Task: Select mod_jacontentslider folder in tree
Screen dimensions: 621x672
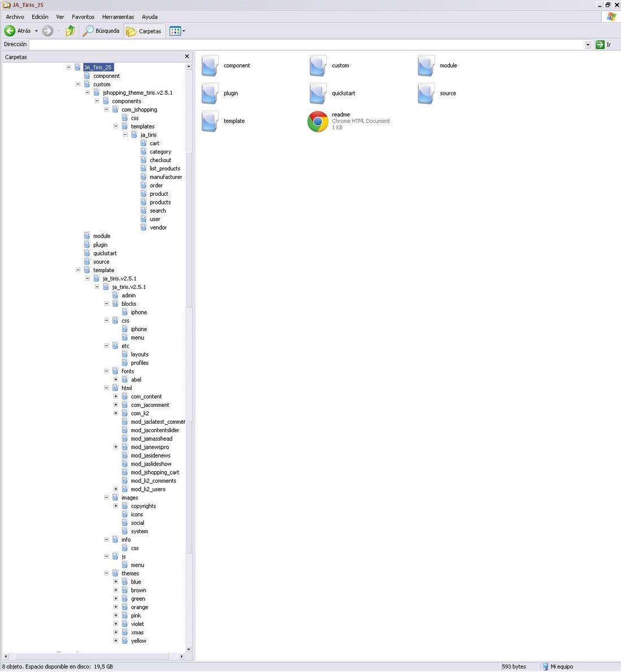Action: click(155, 431)
